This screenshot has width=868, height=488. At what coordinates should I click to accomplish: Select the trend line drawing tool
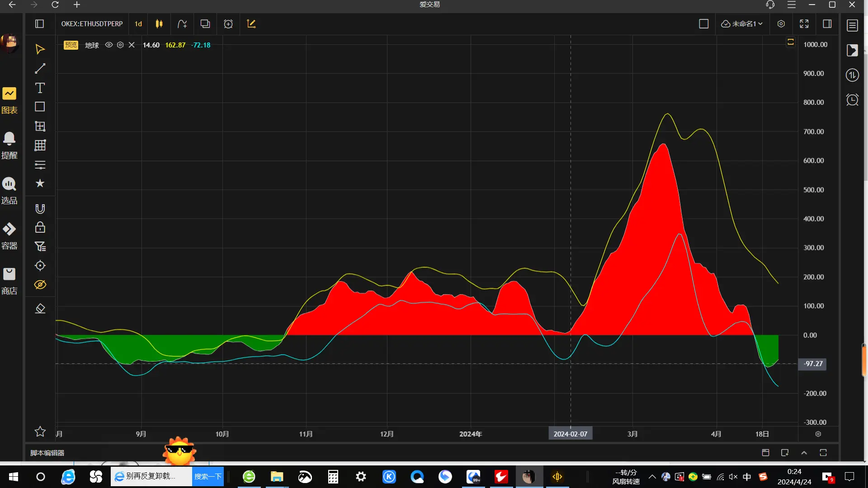tap(40, 69)
